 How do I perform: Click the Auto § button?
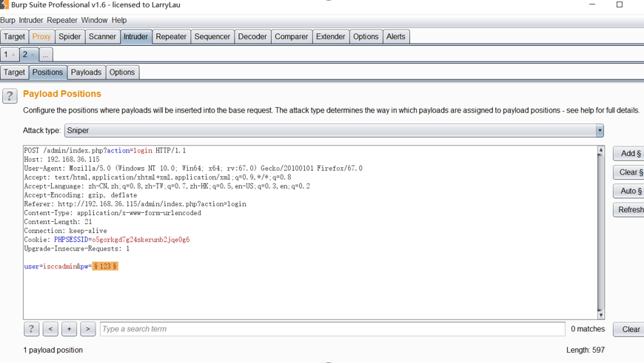[628, 191]
